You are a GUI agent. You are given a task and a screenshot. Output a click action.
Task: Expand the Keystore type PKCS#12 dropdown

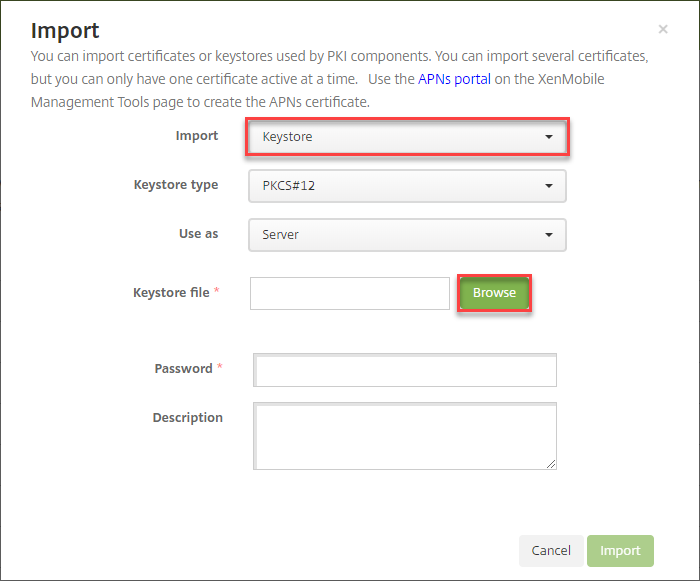[407, 186]
